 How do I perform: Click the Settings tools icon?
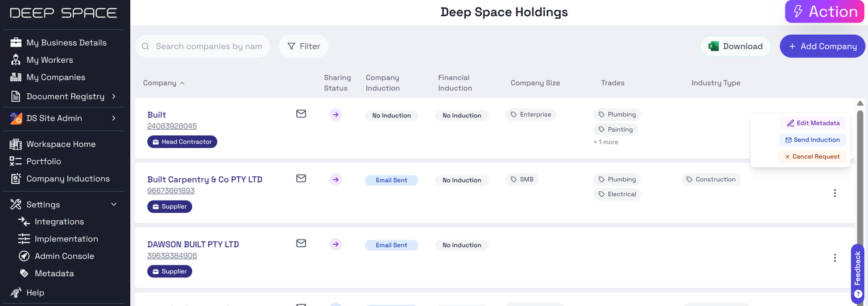pos(16,204)
